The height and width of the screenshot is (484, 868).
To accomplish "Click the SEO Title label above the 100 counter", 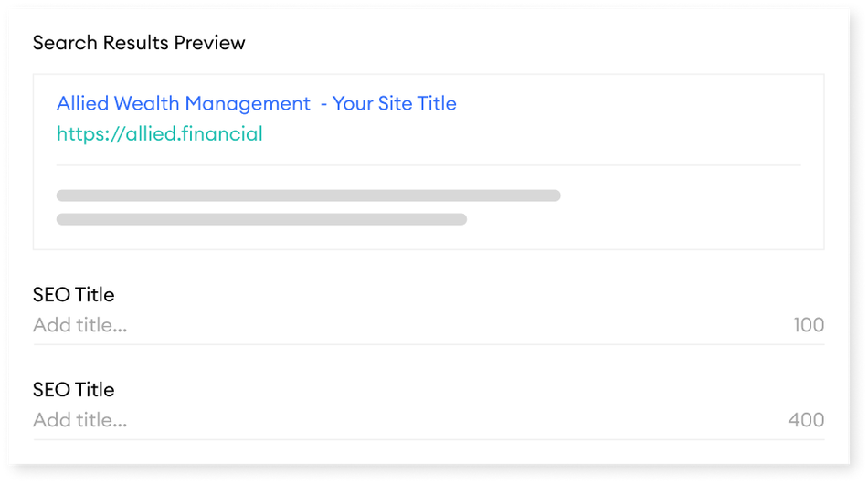I will 74,295.
